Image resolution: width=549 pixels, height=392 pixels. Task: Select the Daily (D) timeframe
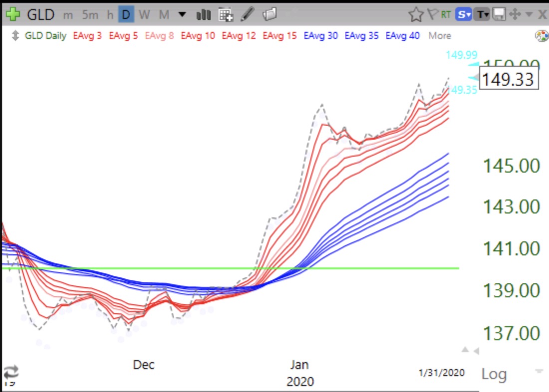click(x=126, y=14)
